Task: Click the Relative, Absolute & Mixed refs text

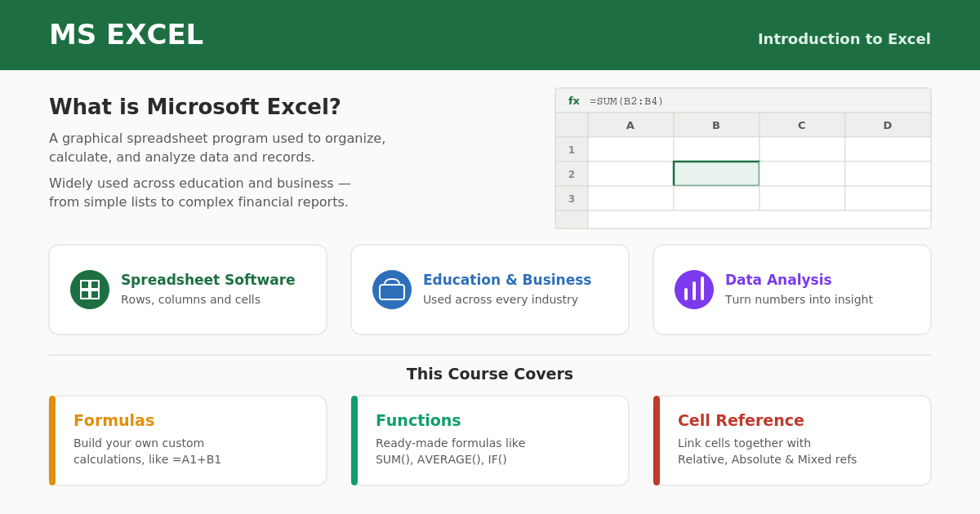Action: click(767, 459)
